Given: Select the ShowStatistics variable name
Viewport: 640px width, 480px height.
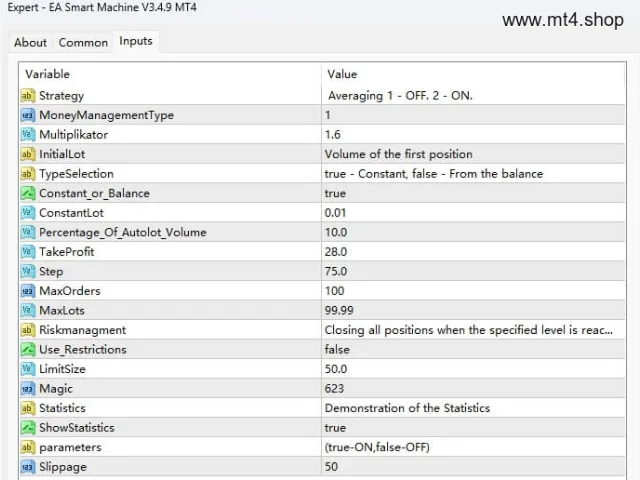Looking at the screenshot, I should coord(77,428).
